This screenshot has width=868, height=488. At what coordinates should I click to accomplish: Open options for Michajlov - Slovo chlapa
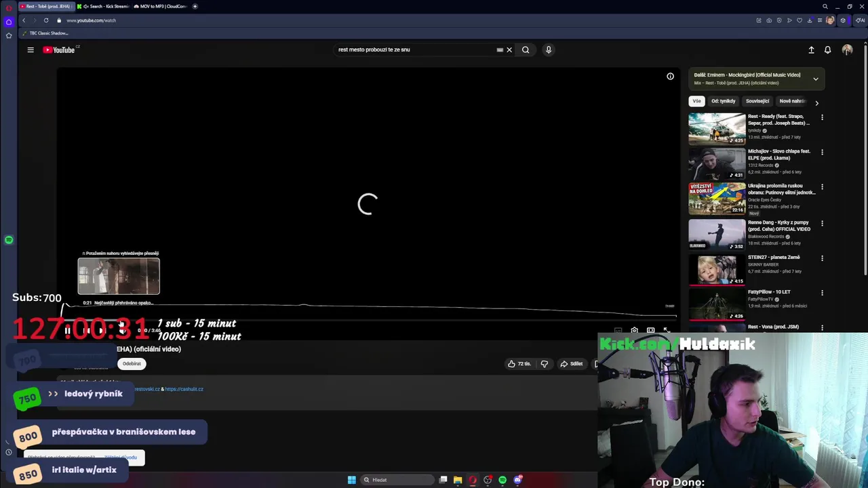click(822, 152)
